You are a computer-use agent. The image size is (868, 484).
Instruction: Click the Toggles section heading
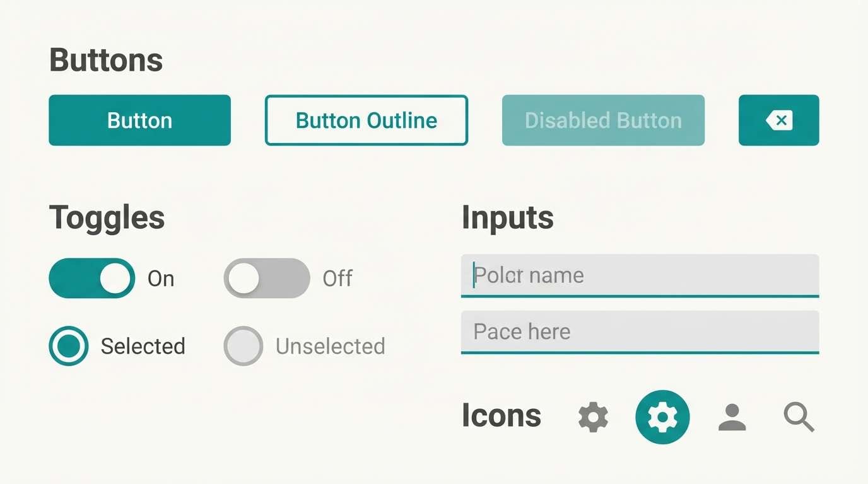[x=107, y=217]
